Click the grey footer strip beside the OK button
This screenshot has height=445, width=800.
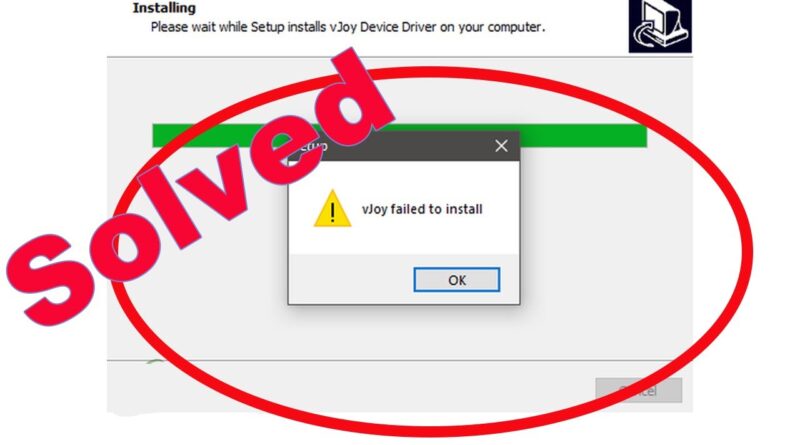pyautogui.click(x=351, y=279)
